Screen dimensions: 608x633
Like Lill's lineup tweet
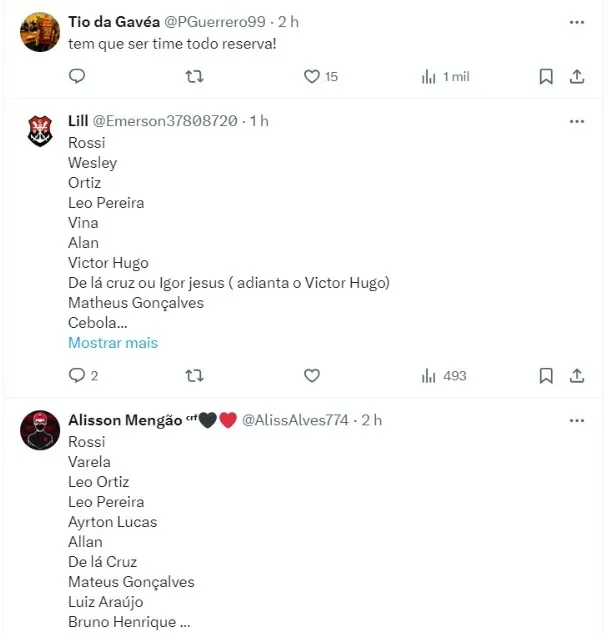tap(311, 376)
